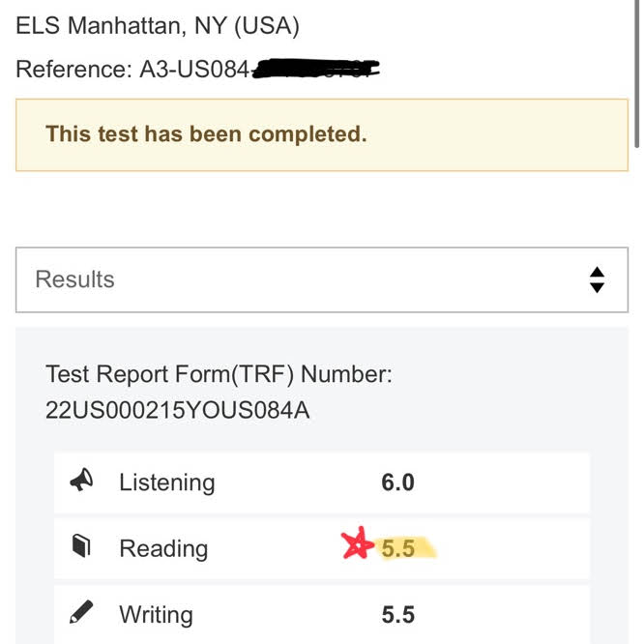Image resolution: width=644 pixels, height=644 pixels.
Task: Click the up-down arrows on Results selector
Action: pos(597,279)
